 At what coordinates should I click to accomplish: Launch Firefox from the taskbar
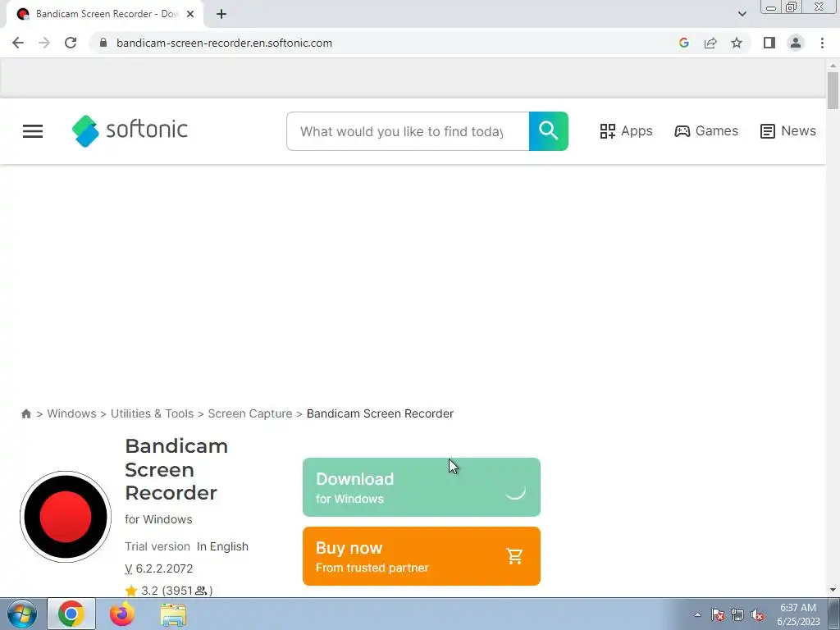click(x=122, y=614)
